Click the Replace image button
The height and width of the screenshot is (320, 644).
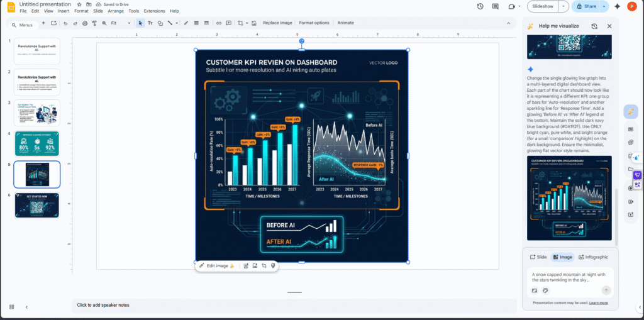tap(277, 23)
